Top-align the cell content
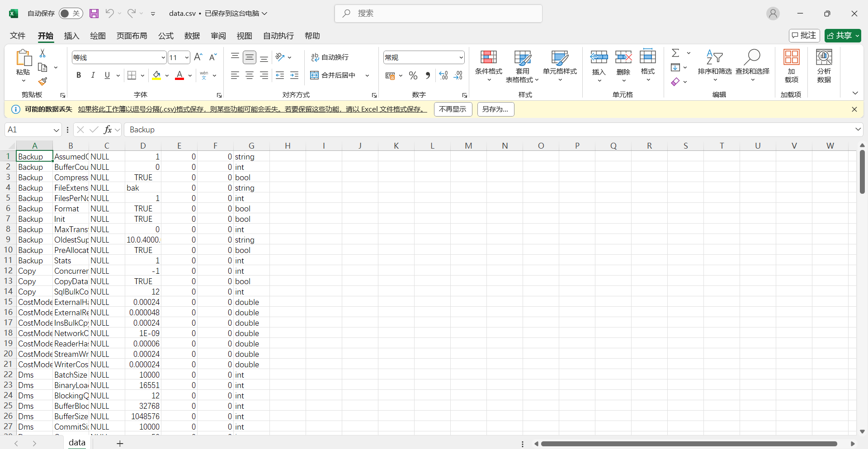Image resolution: width=868 pixels, height=449 pixels. pyautogui.click(x=235, y=57)
